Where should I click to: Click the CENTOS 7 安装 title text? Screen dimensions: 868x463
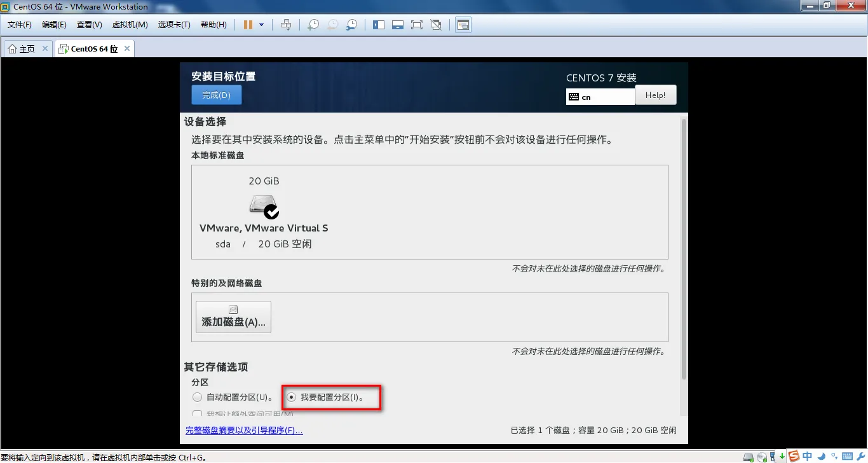[x=601, y=78]
